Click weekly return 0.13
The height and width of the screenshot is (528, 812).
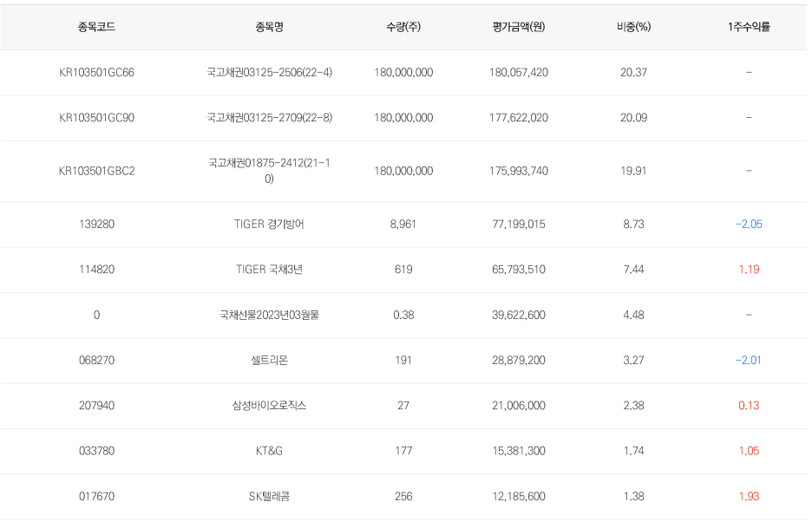click(x=749, y=406)
